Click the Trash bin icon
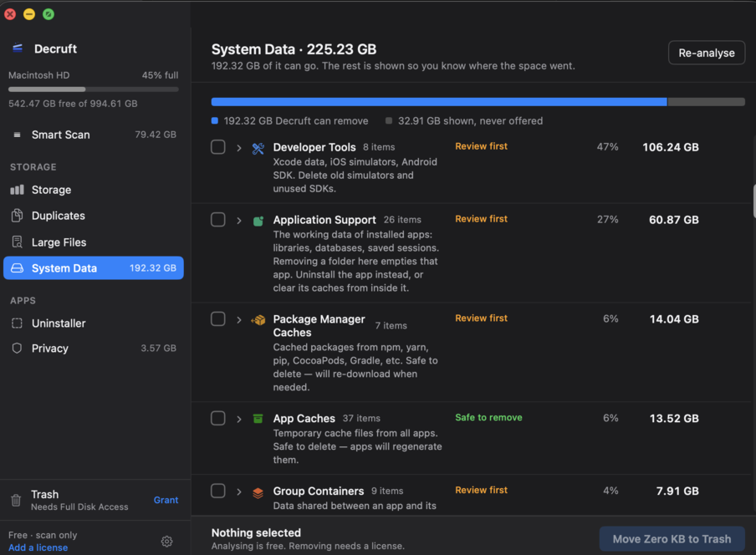Screen dimensions: 756x555 [16, 500]
